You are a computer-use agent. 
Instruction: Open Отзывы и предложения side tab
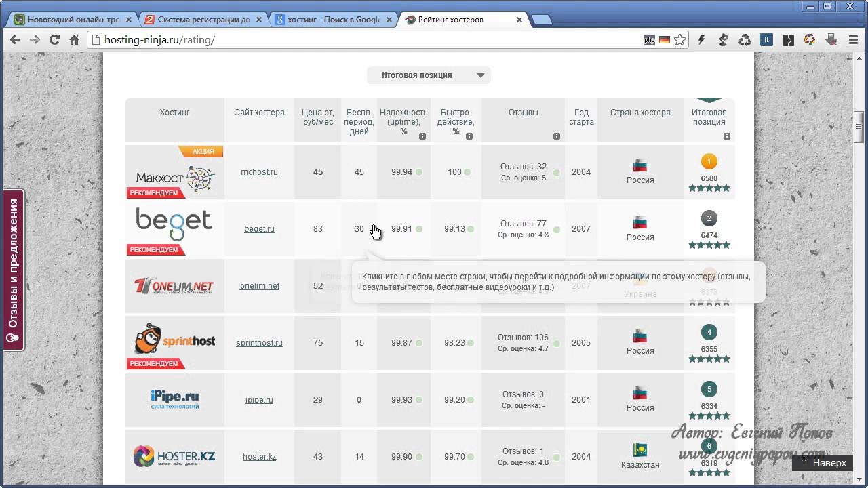(x=14, y=270)
